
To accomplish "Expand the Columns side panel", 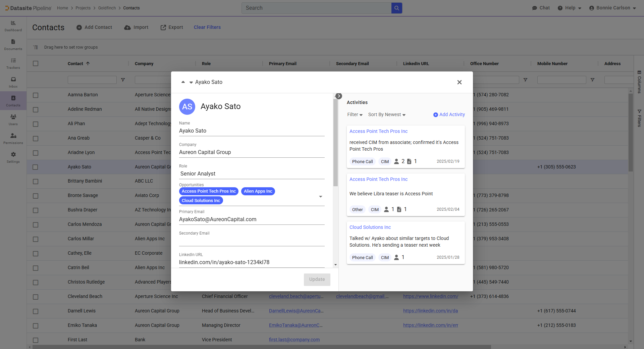I will 639,82.
